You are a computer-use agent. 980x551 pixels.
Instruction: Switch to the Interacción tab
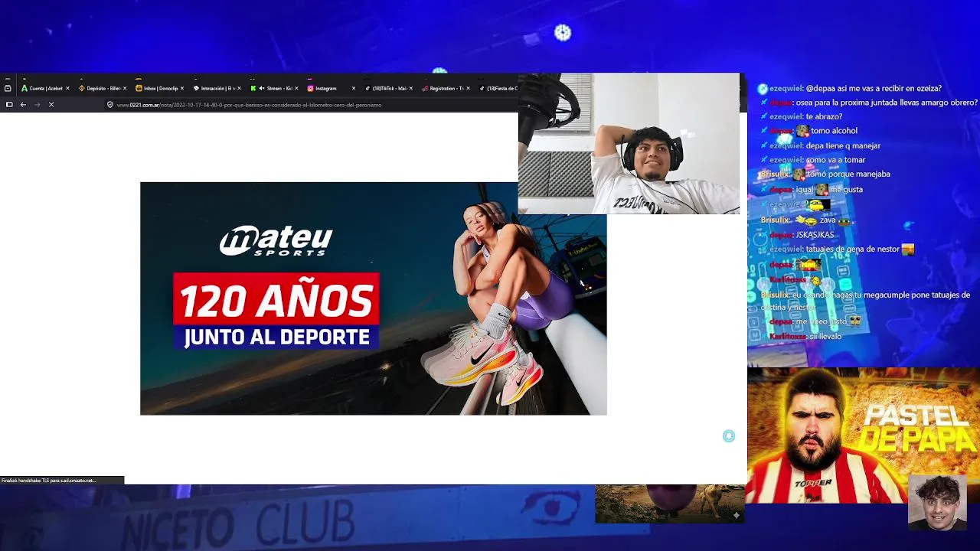click(217, 88)
